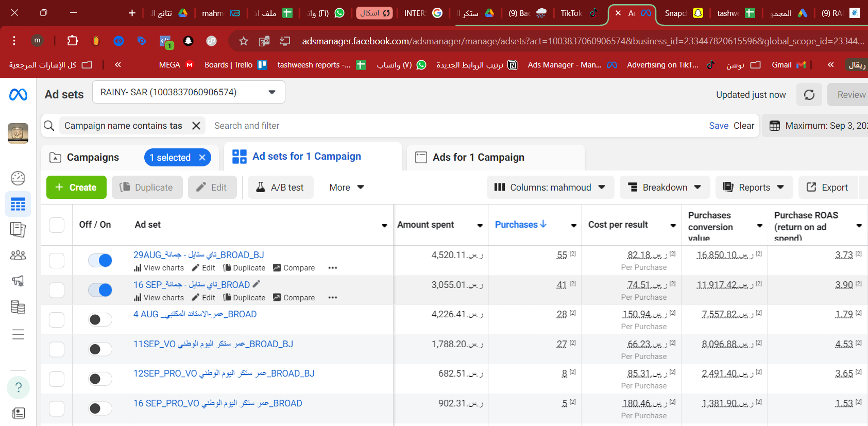868x426 pixels.
Task: Open the RAINY- SAR account dropdown
Action: point(189,92)
